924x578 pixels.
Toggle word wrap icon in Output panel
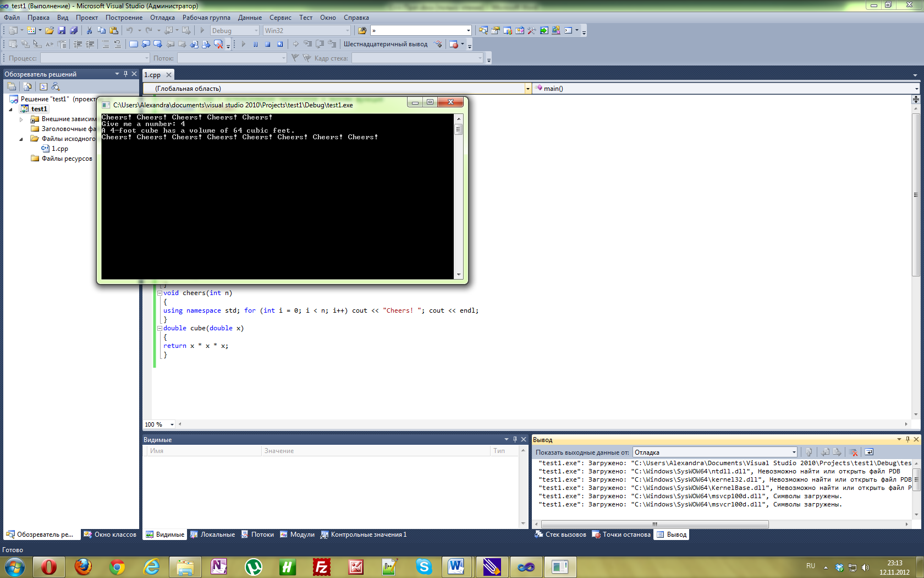click(x=869, y=452)
